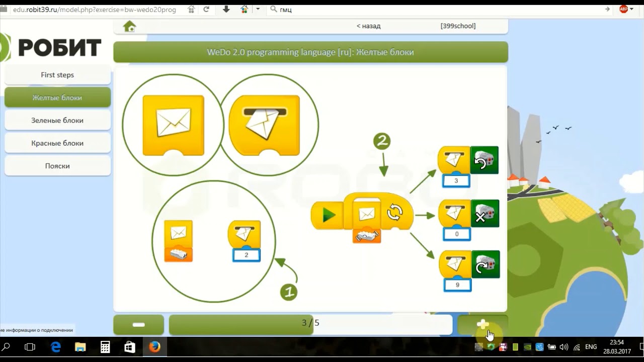The width and height of the screenshot is (644, 362).
Task: Click the small send message block with brick attachment
Action: 179,241
